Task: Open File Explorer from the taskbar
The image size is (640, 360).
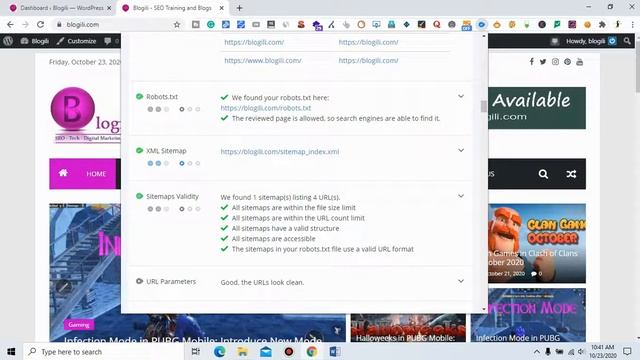Action: coord(242,351)
